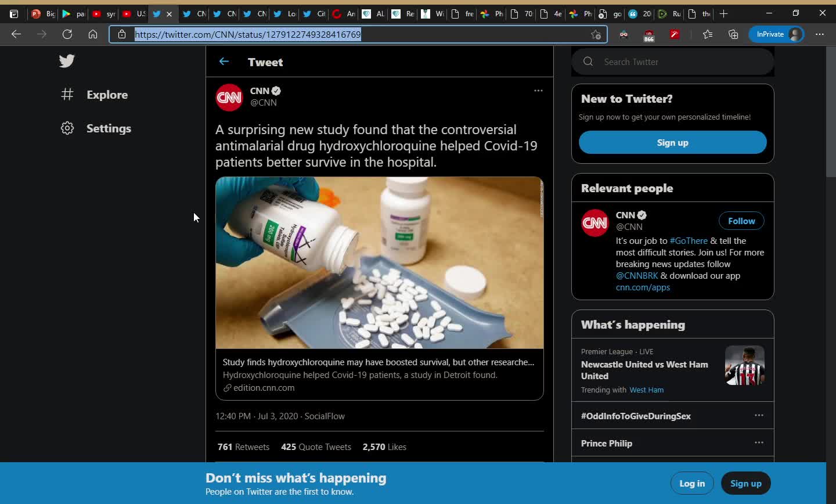Click the West Ham trending link
Image resolution: width=836 pixels, height=504 pixels.
click(x=646, y=390)
